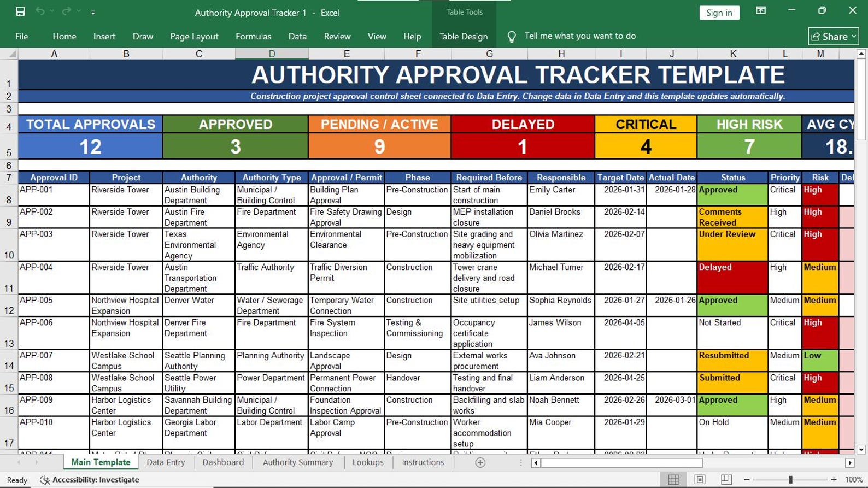Open the Undo history dropdown arrow

click(x=52, y=11)
